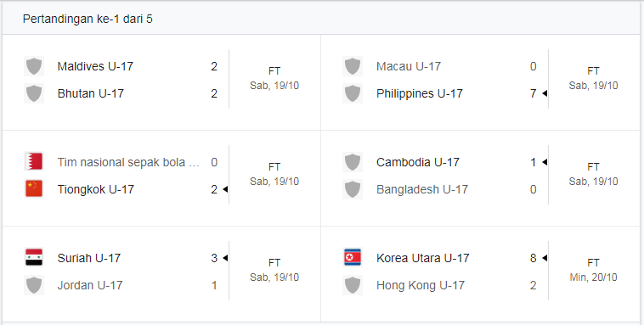Click Korea Utara U-17 score of 8
The width and height of the screenshot is (644, 325).
coord(533,258)
